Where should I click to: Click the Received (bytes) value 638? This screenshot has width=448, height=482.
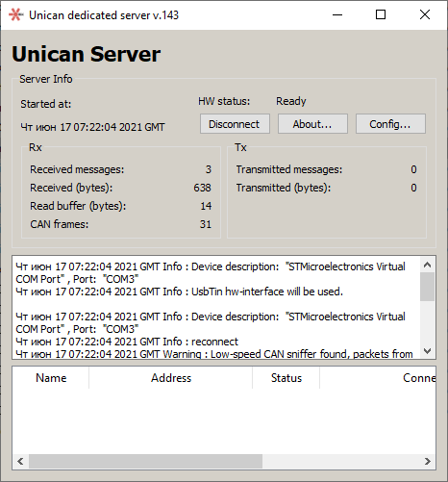(x=202, y=188)
